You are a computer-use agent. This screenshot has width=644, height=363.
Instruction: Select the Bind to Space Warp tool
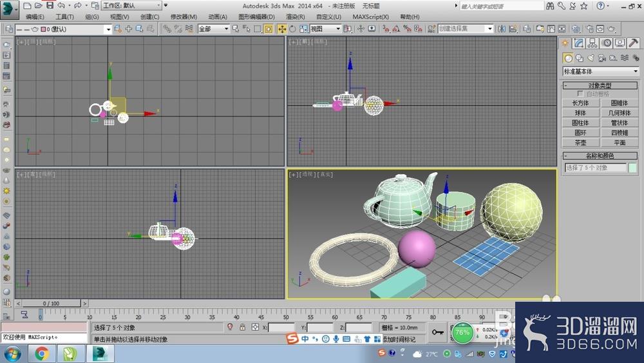point(189,29)
